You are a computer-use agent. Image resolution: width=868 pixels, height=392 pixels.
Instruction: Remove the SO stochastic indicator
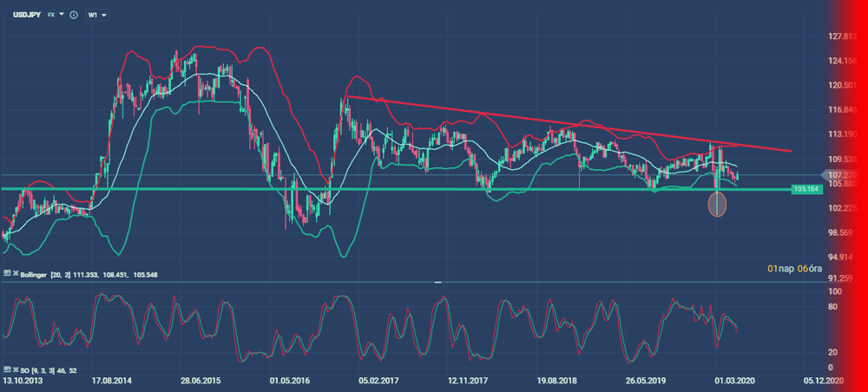[16, 370]
